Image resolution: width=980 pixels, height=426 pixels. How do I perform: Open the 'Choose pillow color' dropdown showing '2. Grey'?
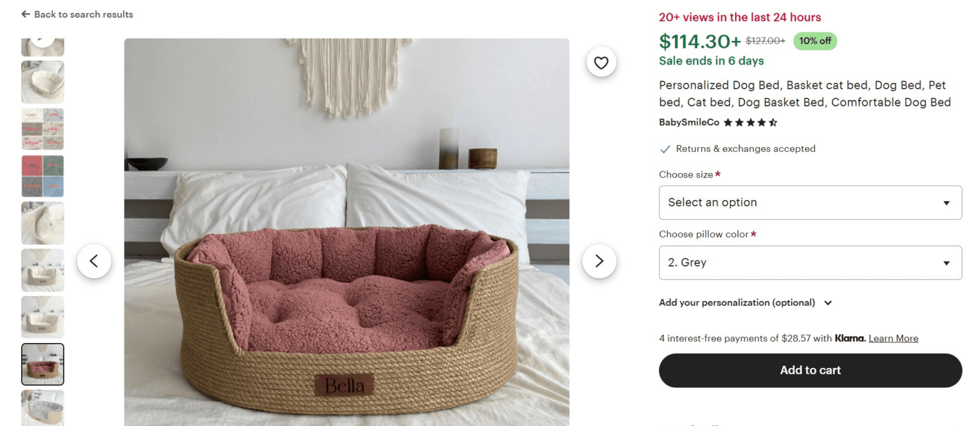click(x=810, y=262)
